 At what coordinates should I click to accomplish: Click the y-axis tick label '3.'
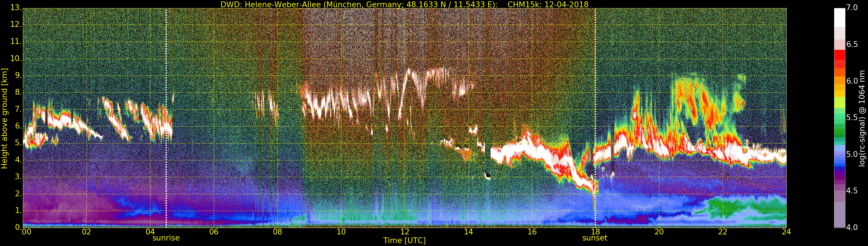(x=18, y=177)
